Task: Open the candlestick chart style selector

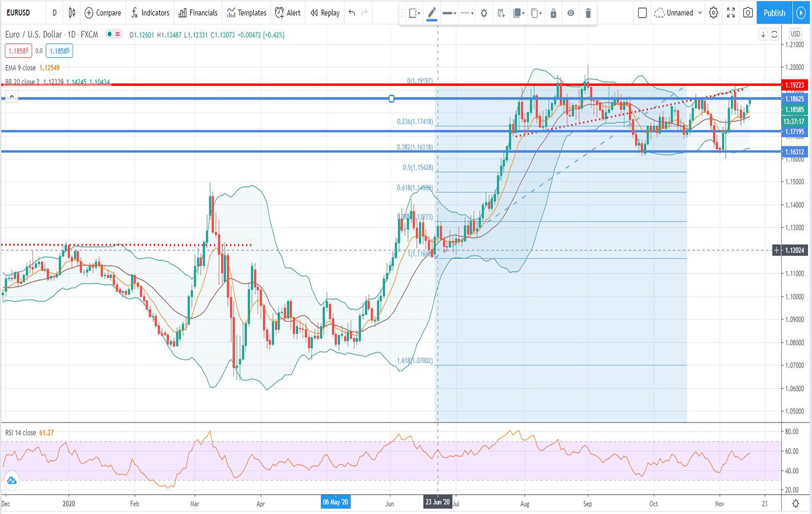Action: pos(72,13)
